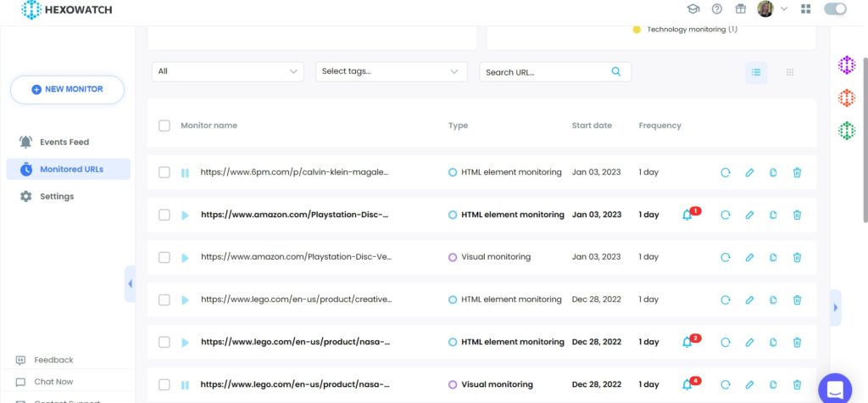Duplicate the 6pm.com monitor

773,172
